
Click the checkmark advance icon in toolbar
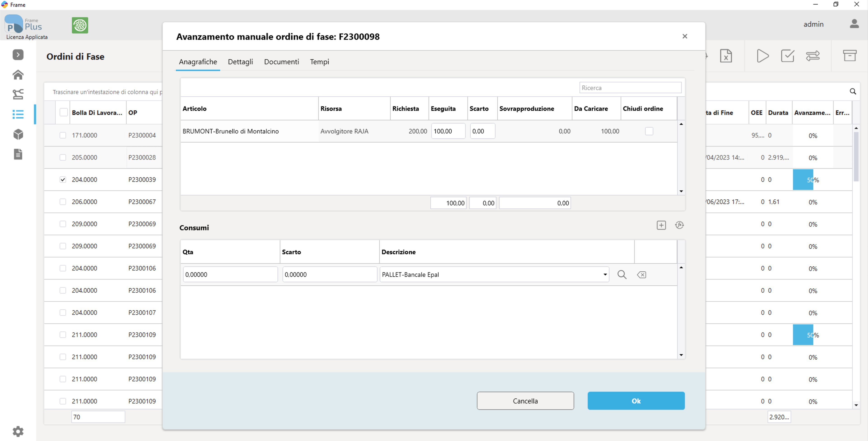click(788, 56)
